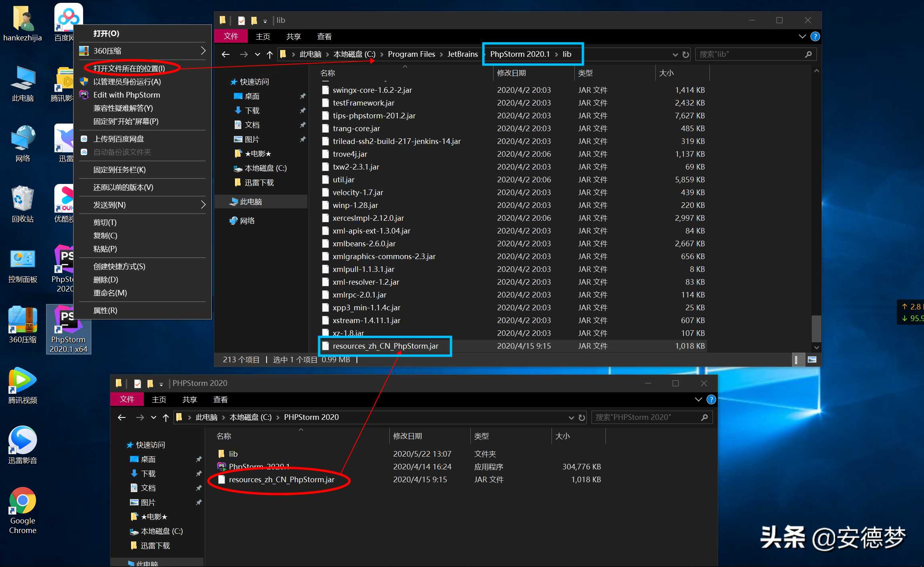Choose 属性(R) from context menu

pyautogui.click(x=143, y=310)
